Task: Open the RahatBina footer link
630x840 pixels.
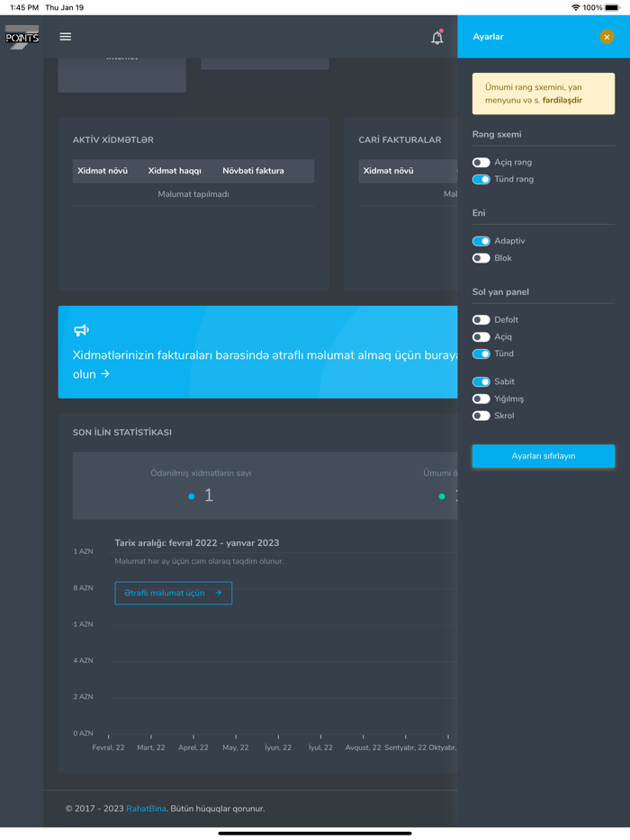Action: click(x=146, y=809)
